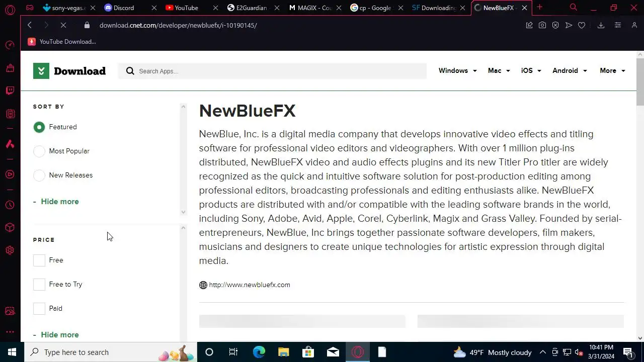Viewport: 644px width, 362px height.
Task: Click the three-dots sidebar setup button
Action: [10, 332]
